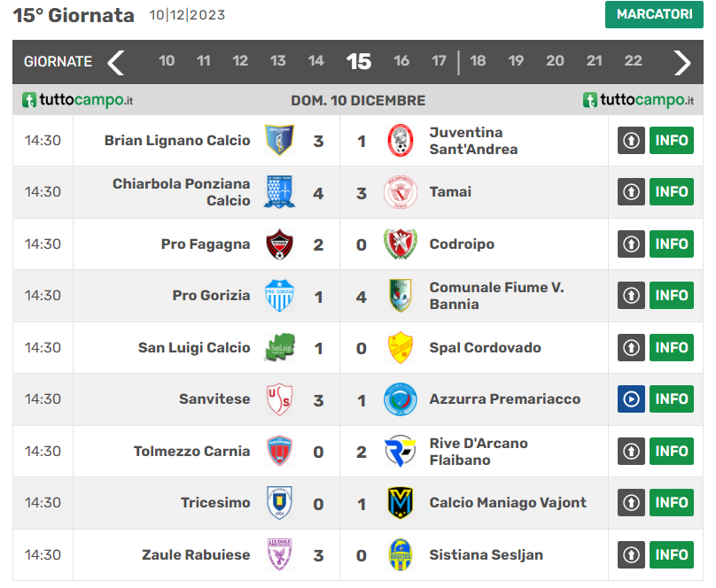Open Tolmezzo Carnia team link
Viewport: 716px width, 588px height.
coord(191,451)
